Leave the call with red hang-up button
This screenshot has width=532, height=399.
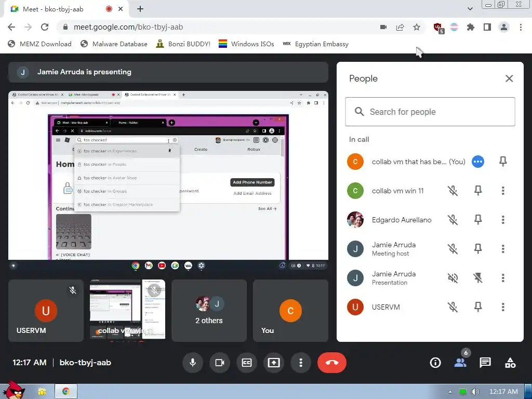332,363
